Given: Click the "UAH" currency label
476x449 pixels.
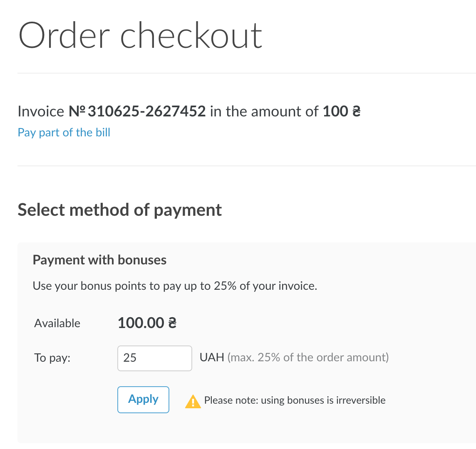Looking at the screenshot, I should (x=212, y=358).
